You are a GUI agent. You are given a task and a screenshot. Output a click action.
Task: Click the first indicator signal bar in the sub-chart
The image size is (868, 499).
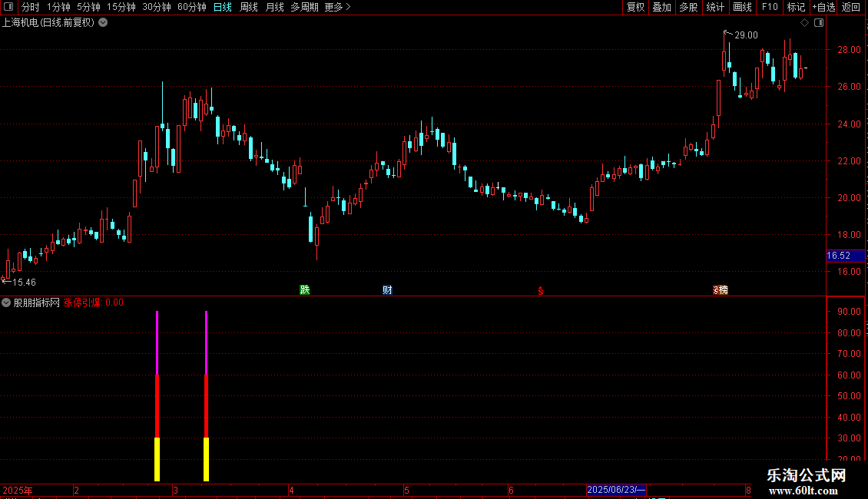[x=157, y=395]
